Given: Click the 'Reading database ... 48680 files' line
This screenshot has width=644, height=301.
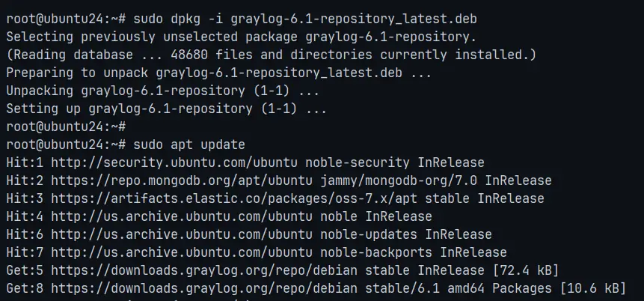Looking at the screenshot, I should coord(272,55).
